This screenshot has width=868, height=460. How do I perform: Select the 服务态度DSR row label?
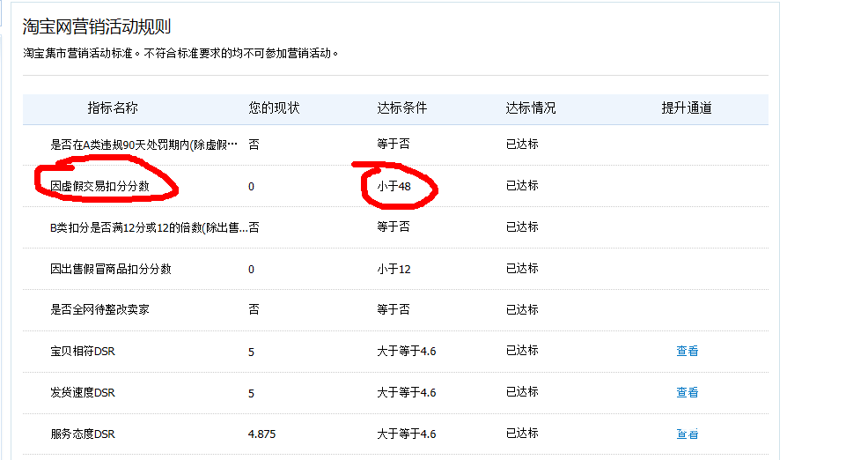tap(83, 434)
